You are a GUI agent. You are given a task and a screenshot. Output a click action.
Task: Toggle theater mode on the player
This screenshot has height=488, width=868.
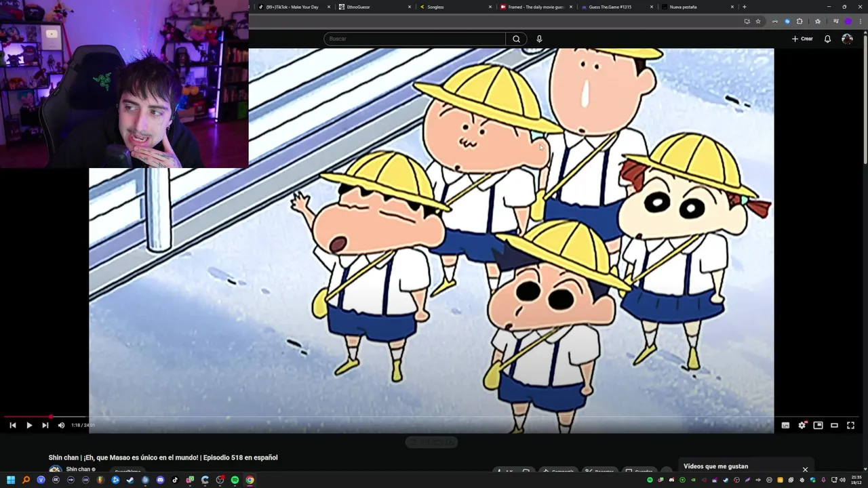(x=834, y=425)
